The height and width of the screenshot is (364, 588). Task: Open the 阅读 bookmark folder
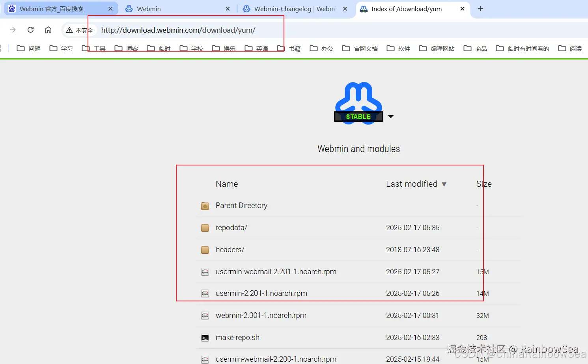(x=570, y=48)
